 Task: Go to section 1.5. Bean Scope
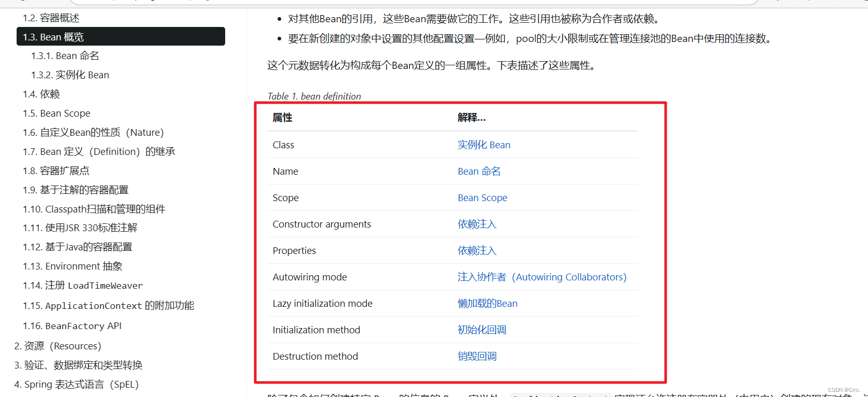[x=57, y=114]
